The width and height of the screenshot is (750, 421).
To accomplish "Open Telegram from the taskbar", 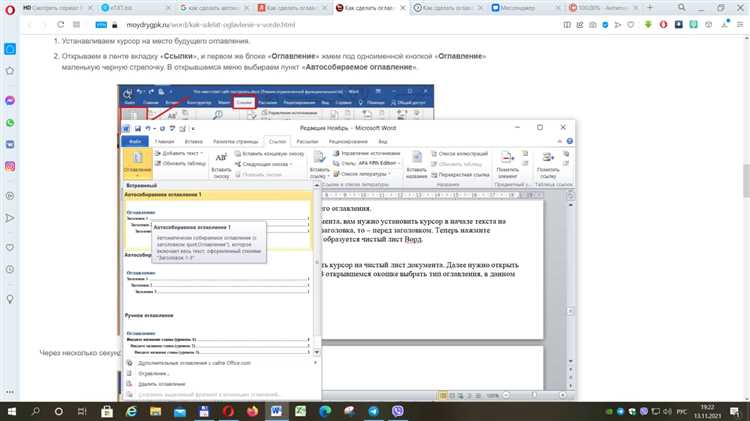I will point(374,411).
